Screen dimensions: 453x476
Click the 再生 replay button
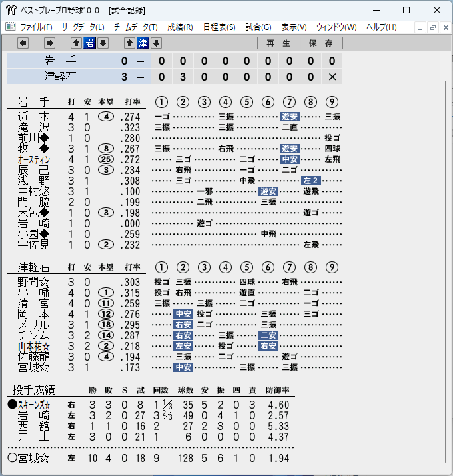278,43
